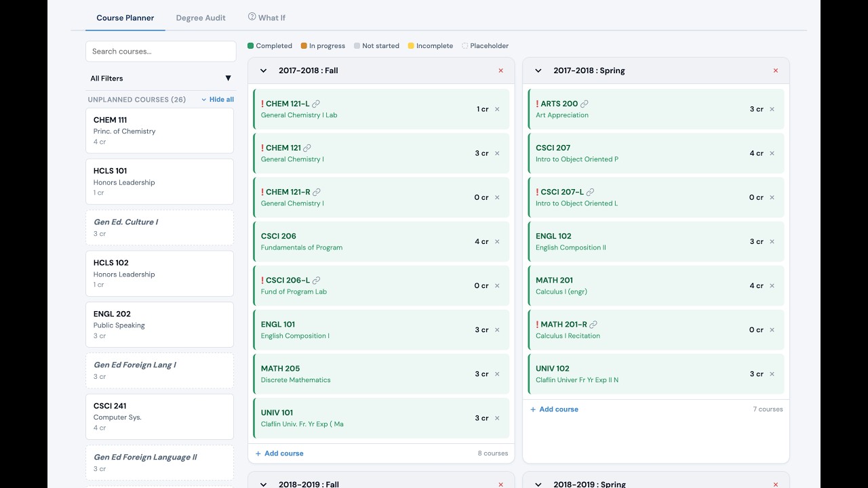Click the Placeholder legend label
Image resolution: width=868 pixels, height=488 pixels.
coord(489,46)
